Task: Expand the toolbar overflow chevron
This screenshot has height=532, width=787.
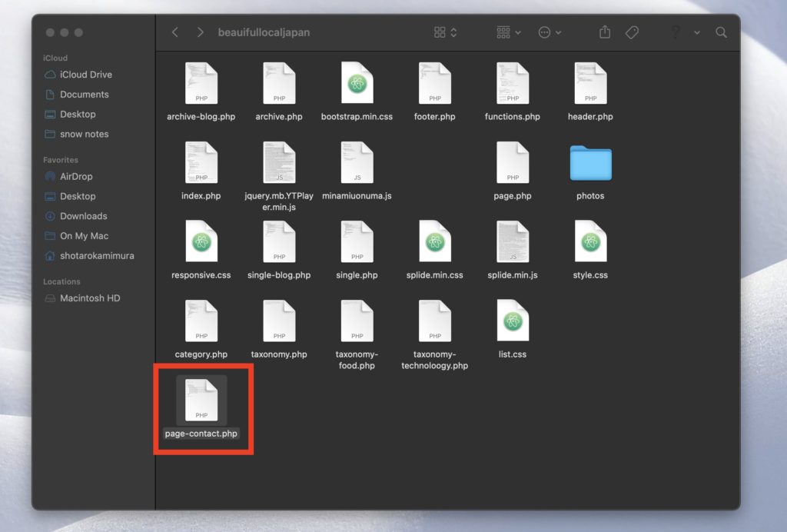Action: [696, 32]
